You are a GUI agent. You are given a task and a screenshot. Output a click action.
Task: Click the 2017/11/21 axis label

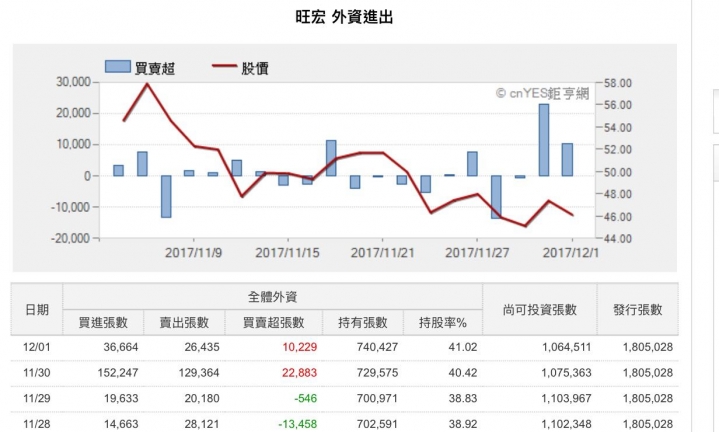pos(382,253)
